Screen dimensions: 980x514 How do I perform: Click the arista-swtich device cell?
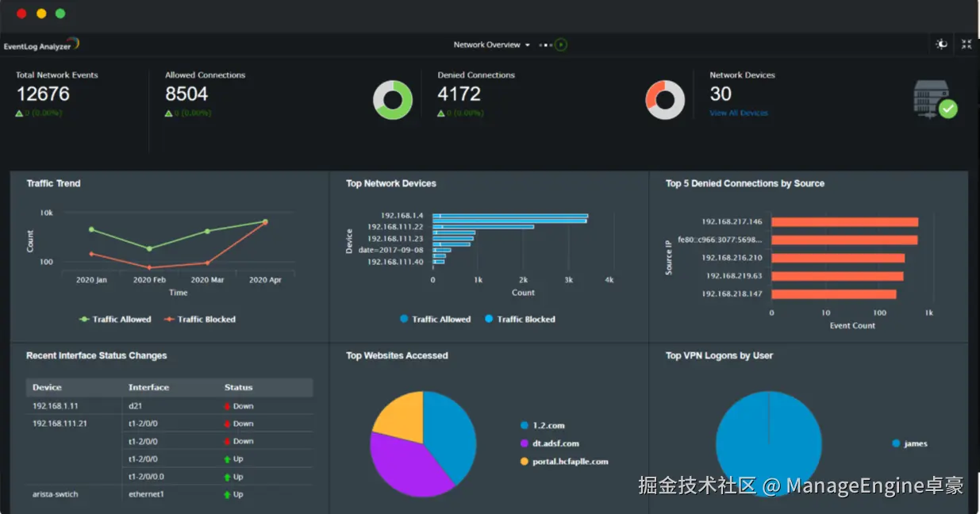[56, 494]
